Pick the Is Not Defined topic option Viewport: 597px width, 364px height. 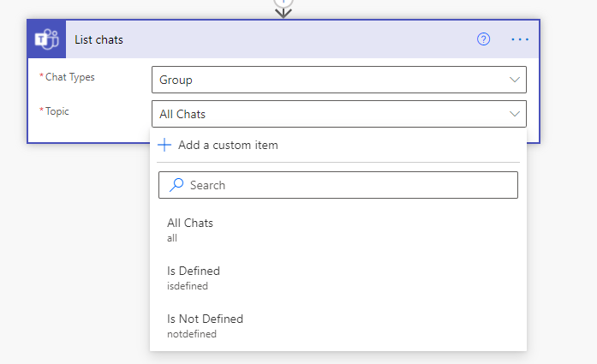coord(206,319)
